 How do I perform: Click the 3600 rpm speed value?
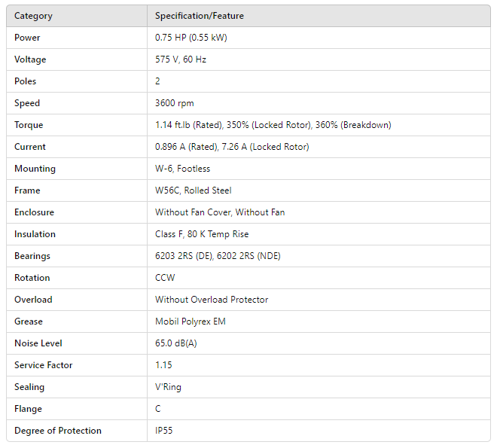[x=175, y=103]
